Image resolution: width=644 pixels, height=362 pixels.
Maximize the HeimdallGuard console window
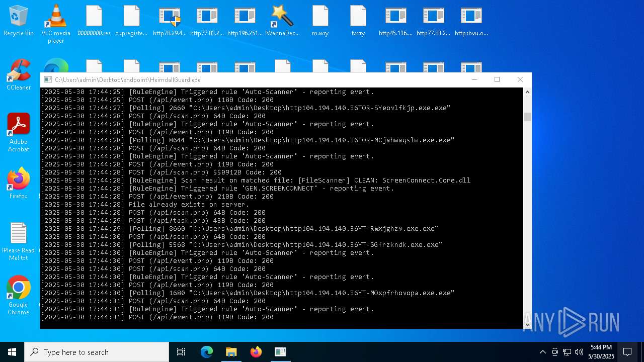[x=497, y=79]
